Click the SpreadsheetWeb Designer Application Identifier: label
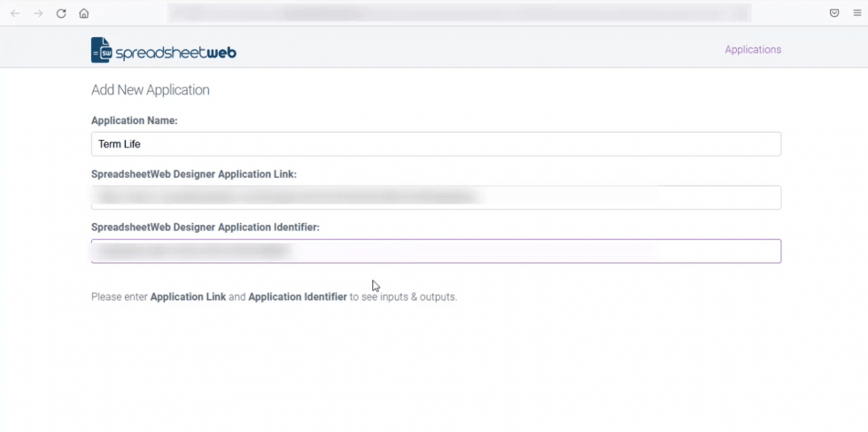 pyautogui.click(x=205, y=228)
